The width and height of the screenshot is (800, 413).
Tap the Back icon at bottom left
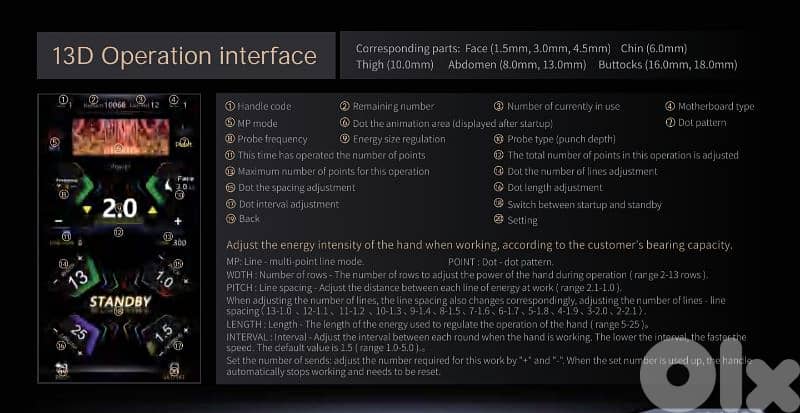[62, 368]
